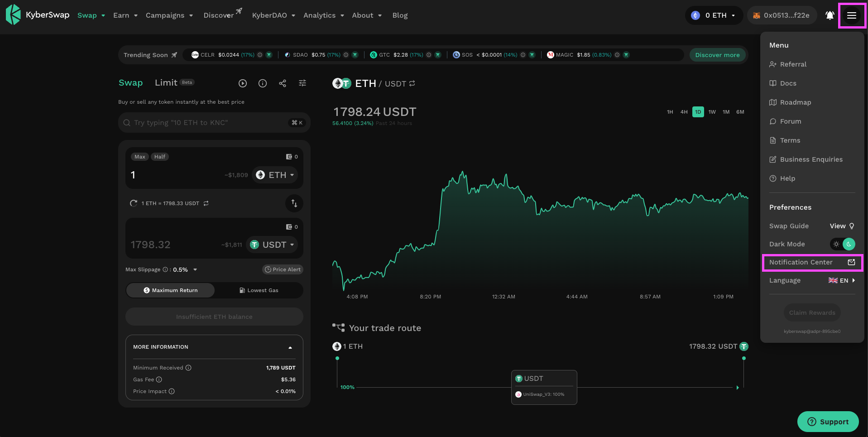Open the USDT token selector dropdown
This screenshot has width=868, height=437.
(272, 245)
